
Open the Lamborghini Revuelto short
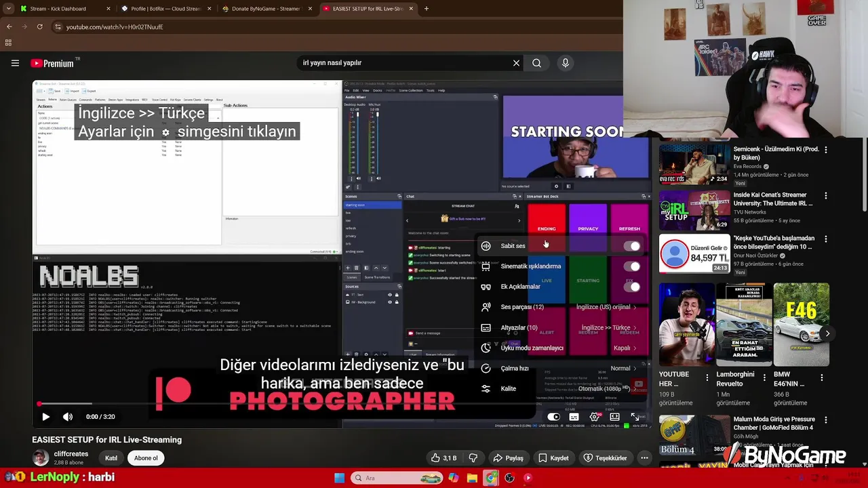tap(745, 324)
